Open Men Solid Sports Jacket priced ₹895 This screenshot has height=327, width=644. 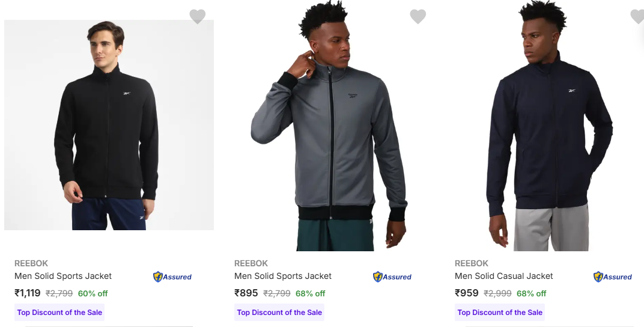point(283,276)
